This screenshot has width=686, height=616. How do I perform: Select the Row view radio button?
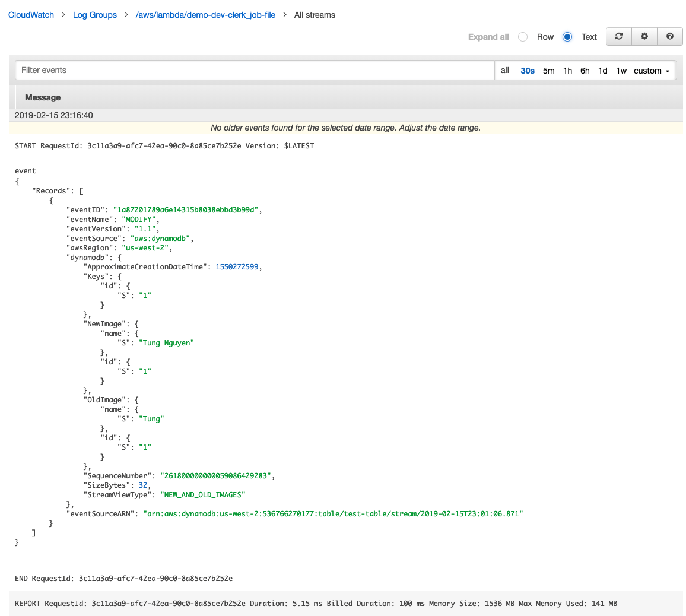(x=523, y=37)
